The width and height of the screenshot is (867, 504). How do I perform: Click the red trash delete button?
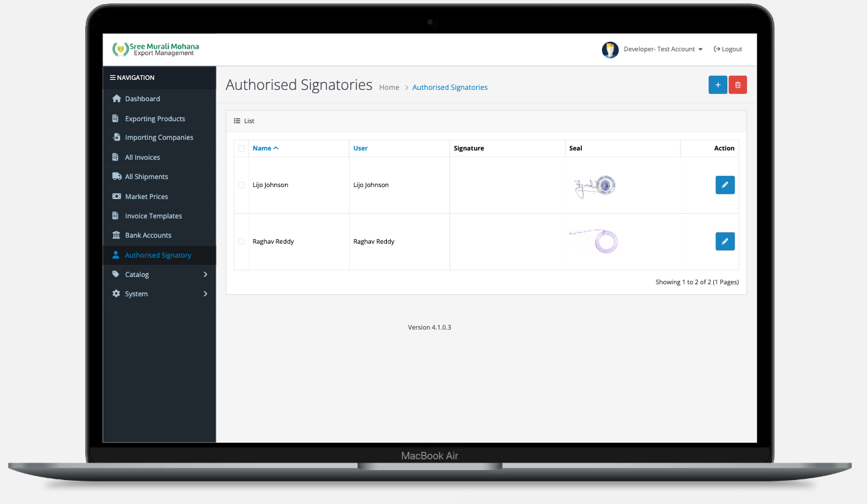point(738,85)
